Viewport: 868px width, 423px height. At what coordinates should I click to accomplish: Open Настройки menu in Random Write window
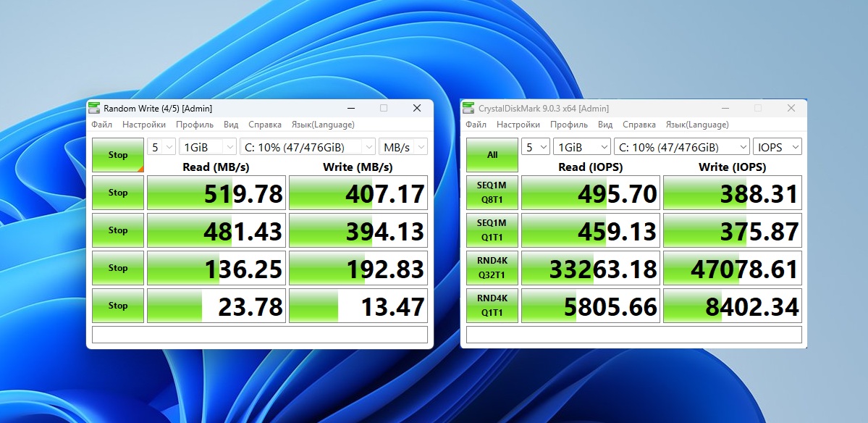(144, 125)
